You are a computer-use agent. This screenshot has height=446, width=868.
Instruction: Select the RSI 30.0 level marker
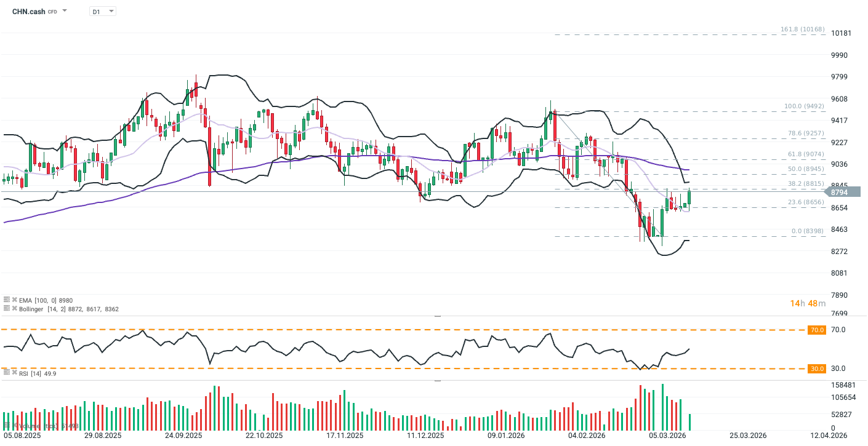[x=817, y=368]
